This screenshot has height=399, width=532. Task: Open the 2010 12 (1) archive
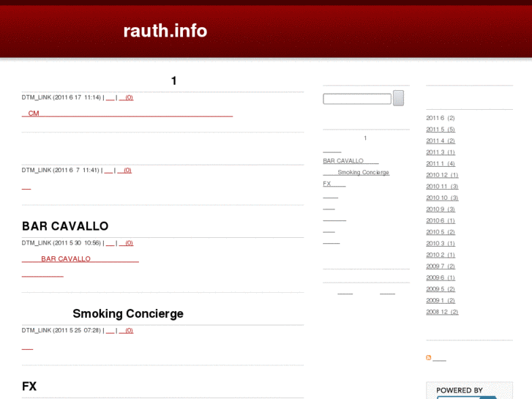tap(442, 175)
